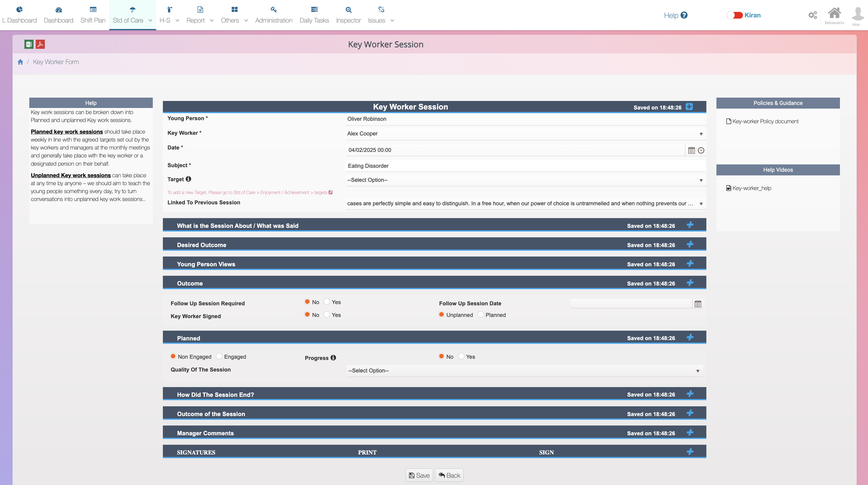Screen dimensions: 868x485
Task: Select No for Follow Up Session Required
Action: [307, 302]
